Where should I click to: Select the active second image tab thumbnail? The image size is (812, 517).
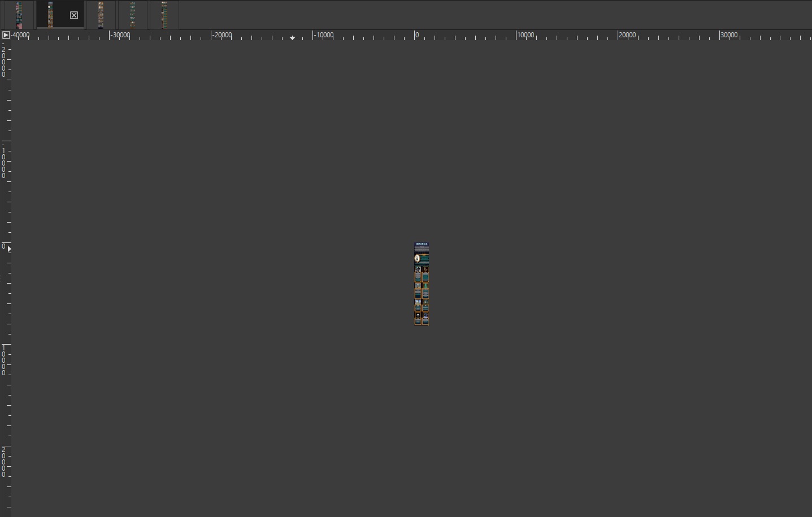click(50, 15)
